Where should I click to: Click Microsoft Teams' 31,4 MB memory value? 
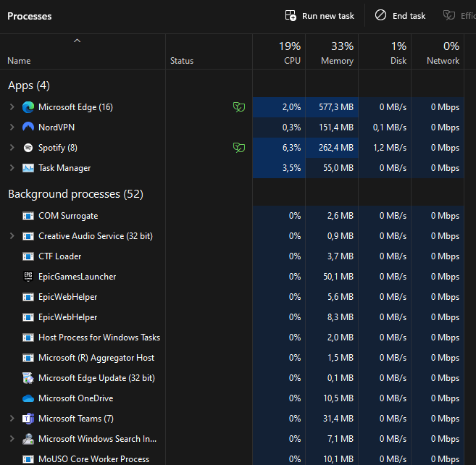338,419
